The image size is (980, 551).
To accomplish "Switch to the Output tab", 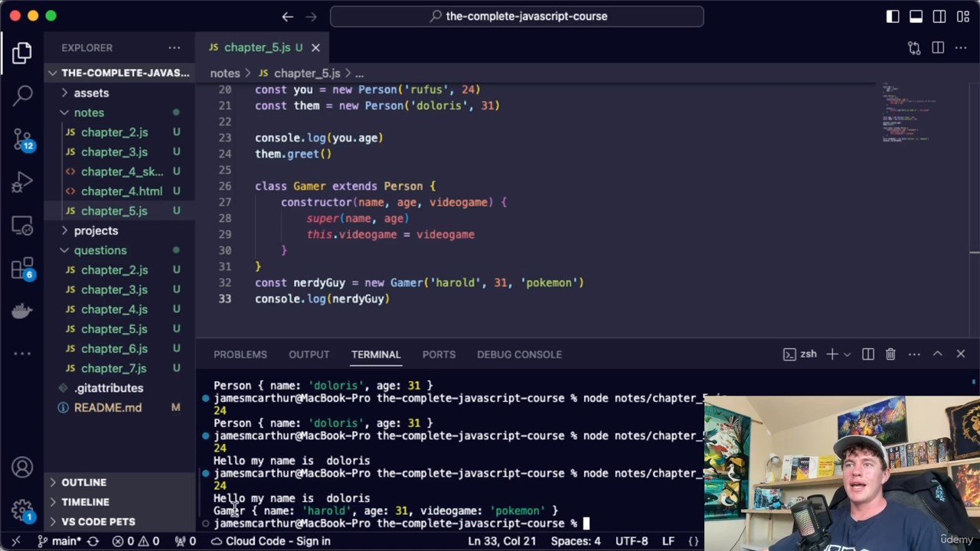I will (309, 354).
